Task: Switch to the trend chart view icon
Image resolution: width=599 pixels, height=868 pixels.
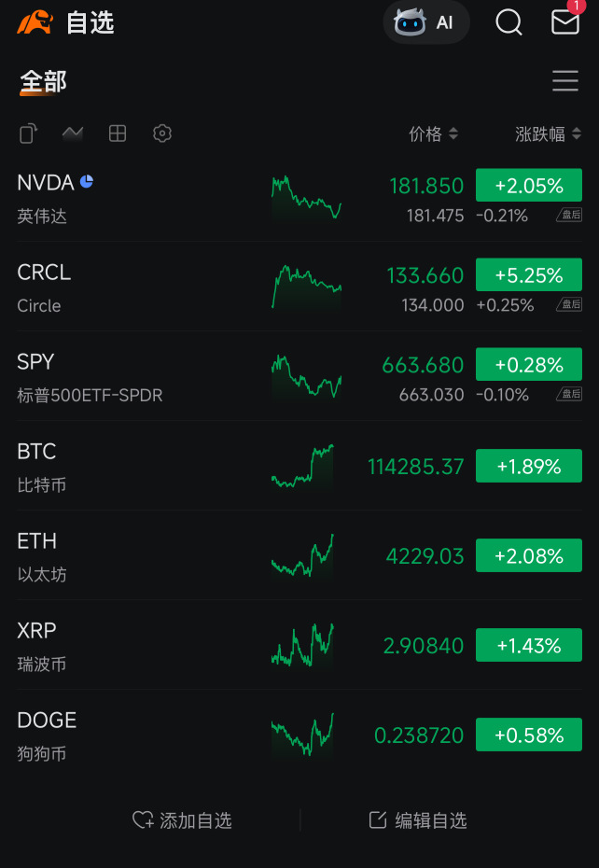Action: click(x=73, y=133)
